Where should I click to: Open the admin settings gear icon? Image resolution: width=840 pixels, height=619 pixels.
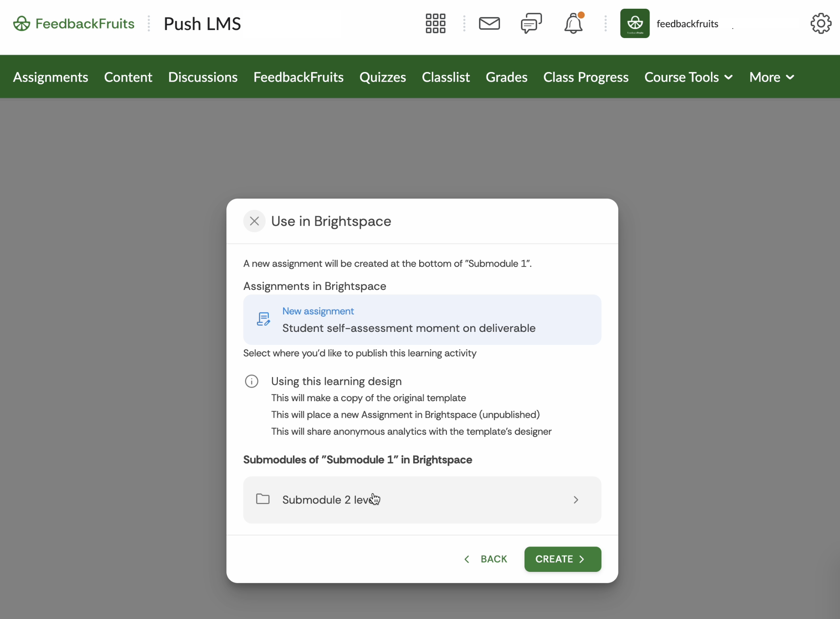[821, 24]
